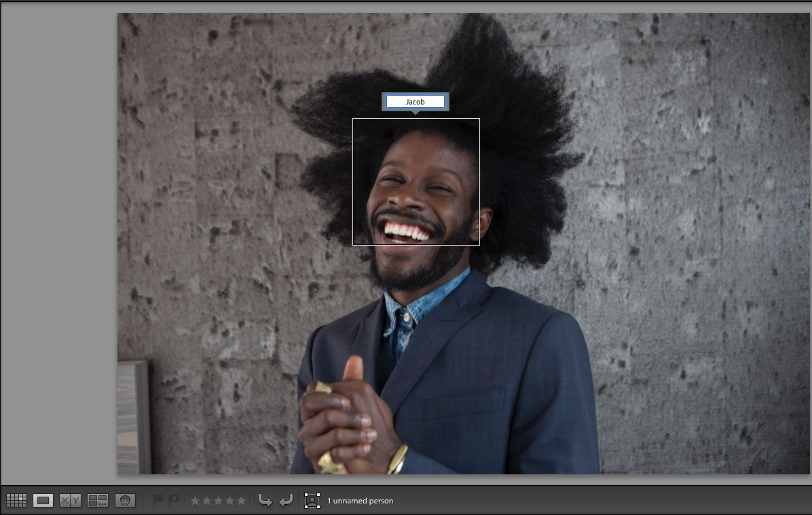Select the bottom edge of the face region
The height and width of the screenshot is (515, 812).
pos(416,244)
